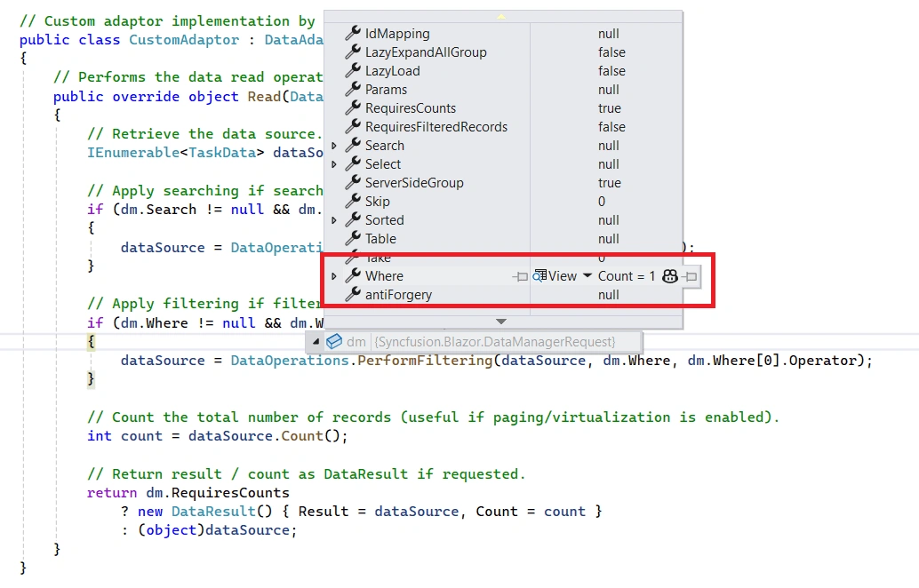Click the wrench icon beside Params
919x588 pixels.
coord(352,90)
